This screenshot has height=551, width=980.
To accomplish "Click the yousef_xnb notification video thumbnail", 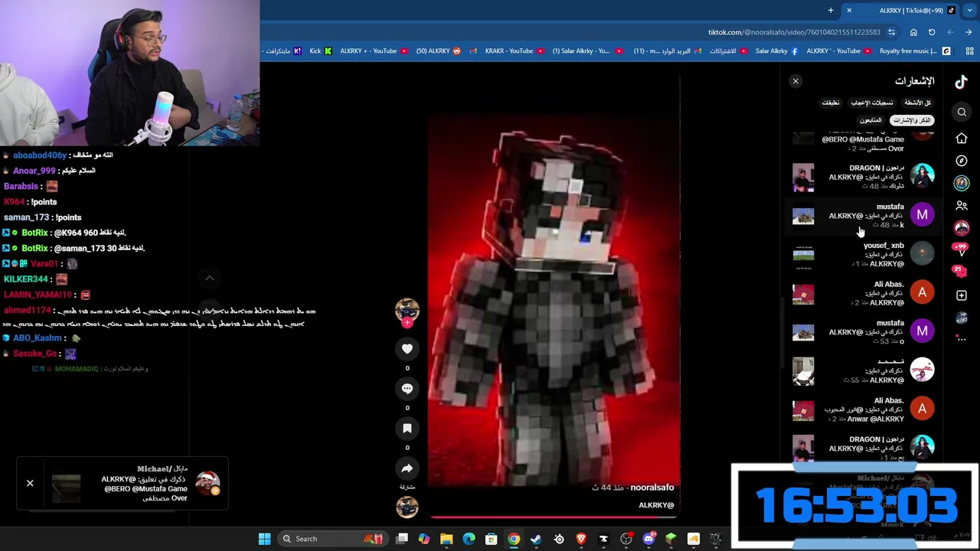I will tap(803, 255).
